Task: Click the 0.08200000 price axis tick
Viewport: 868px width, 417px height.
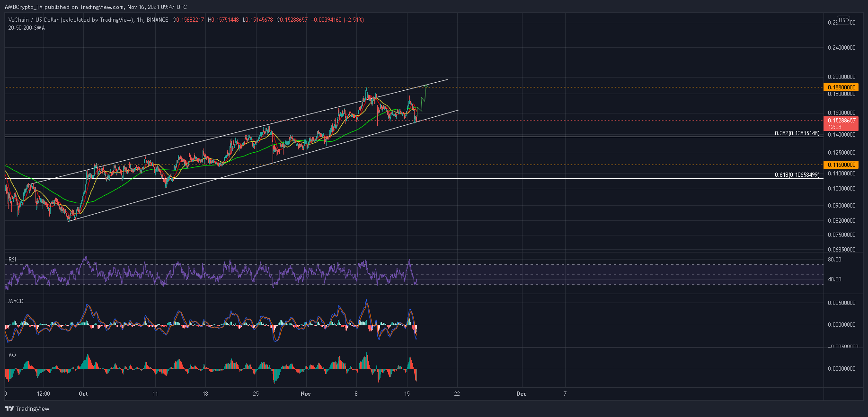Action: (x=841, y=221)
